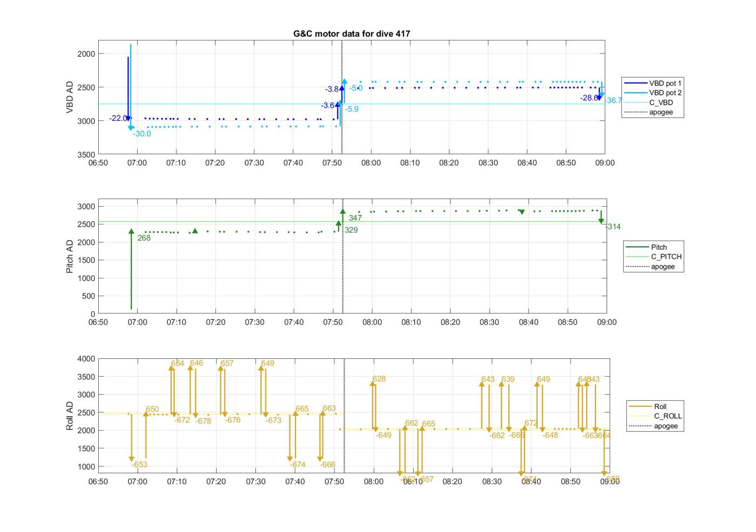Select the 'C_PITCH' legend entry

coord(654,257)
